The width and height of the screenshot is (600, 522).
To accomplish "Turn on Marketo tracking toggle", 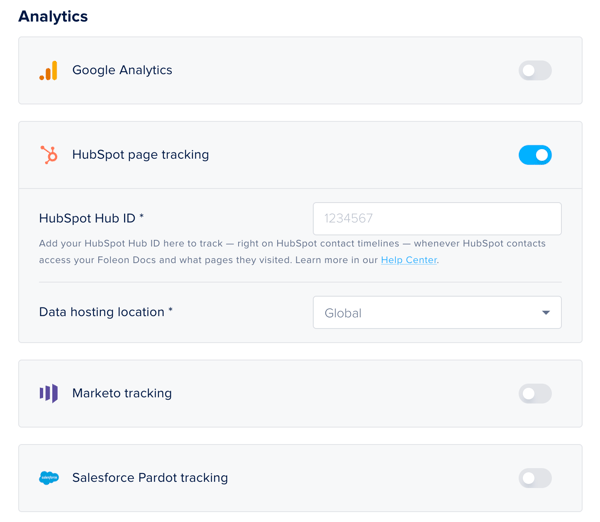I will [x=535, y=393].
